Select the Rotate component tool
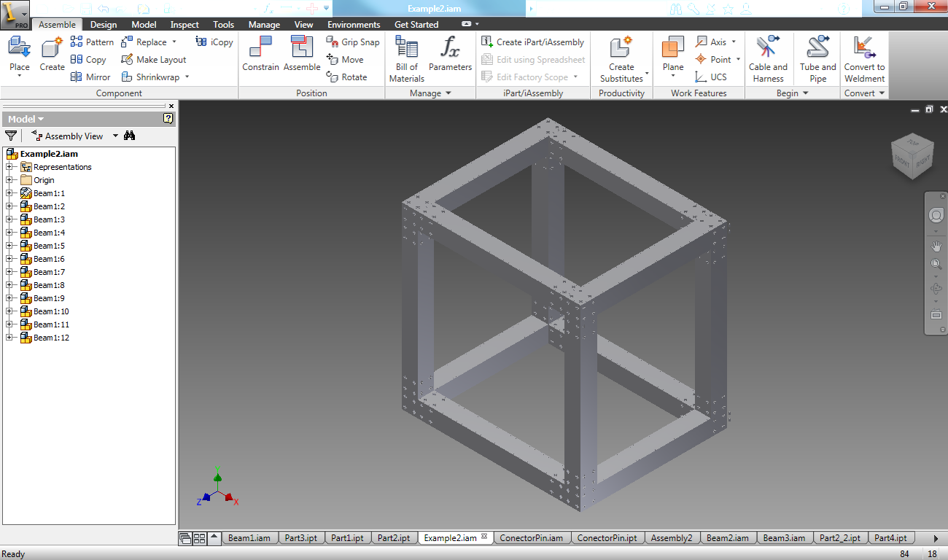 tap(346, 77)
